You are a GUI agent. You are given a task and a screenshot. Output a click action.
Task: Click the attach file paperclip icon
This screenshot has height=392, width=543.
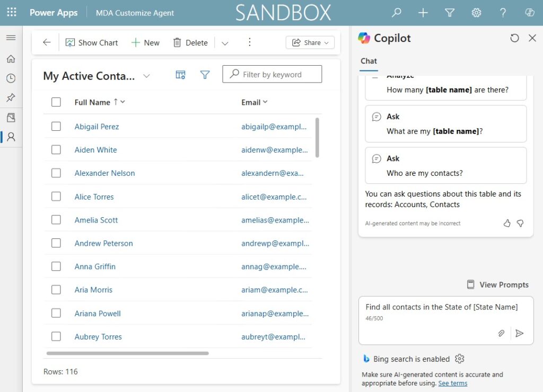point(501,333)
